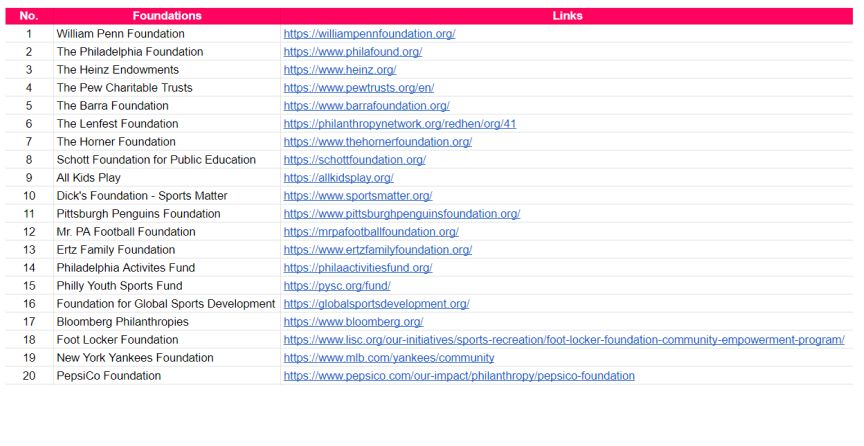Select the 'Philly Youth Sports Fund' cell
The image size is (864, 446).
point(167,286)
